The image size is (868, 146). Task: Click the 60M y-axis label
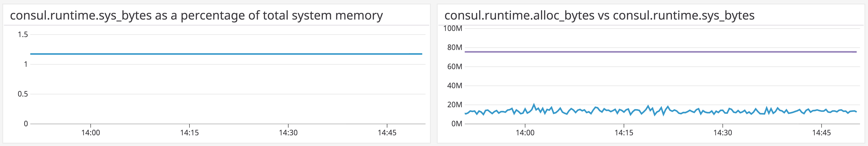(455, 67)
